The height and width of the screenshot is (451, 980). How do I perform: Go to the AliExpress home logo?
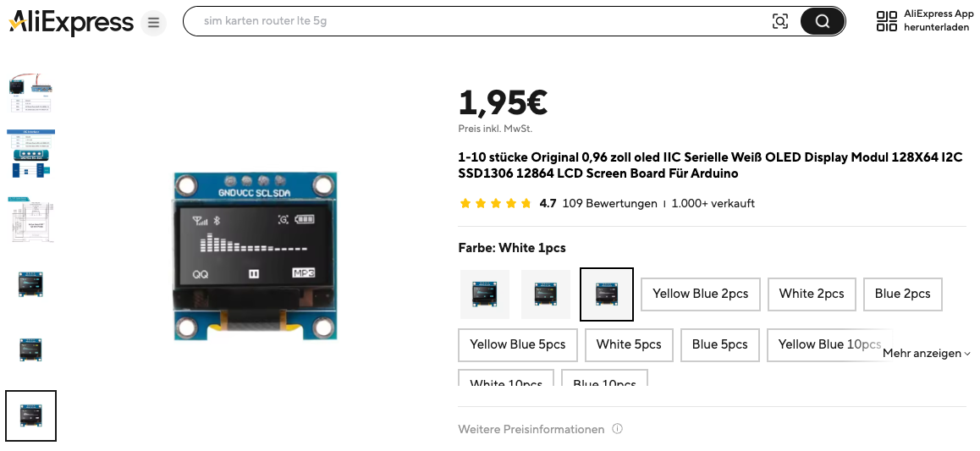(x=70, y=23)
